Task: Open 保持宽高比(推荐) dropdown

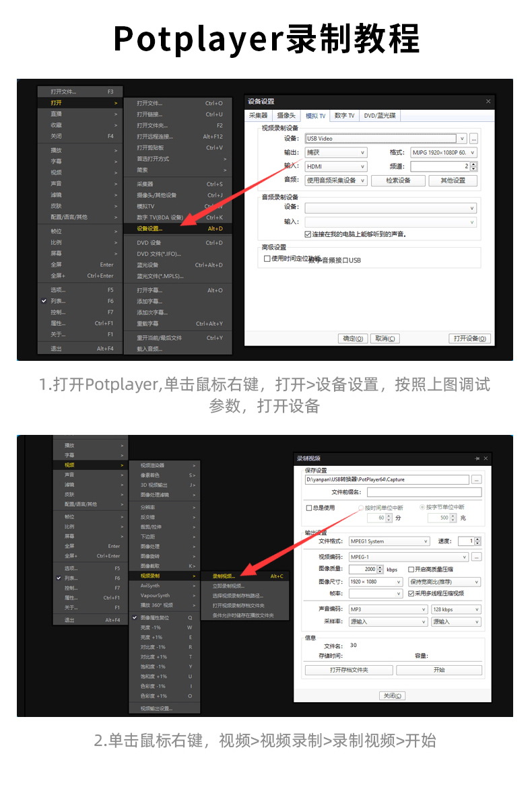Action: pos(444,581)
